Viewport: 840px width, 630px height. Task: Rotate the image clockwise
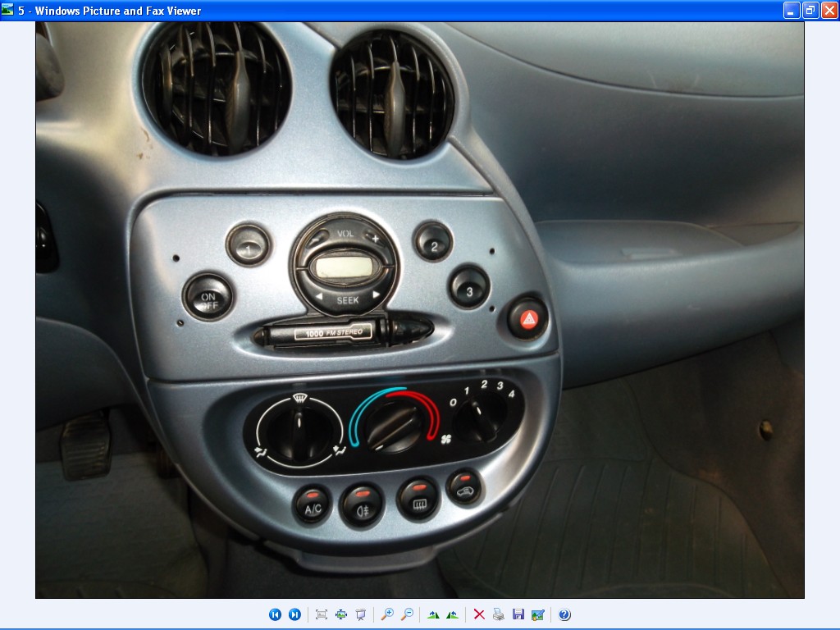(433, 614)
